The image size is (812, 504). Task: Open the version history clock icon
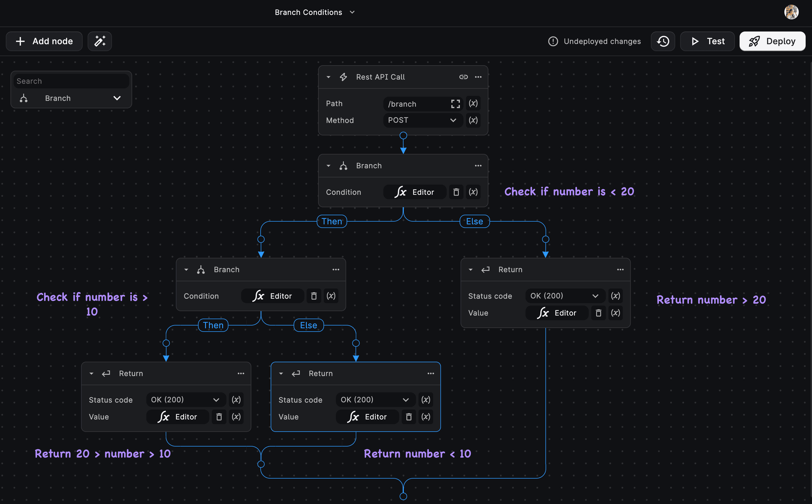pyautogui.click(x=663, y=41)
